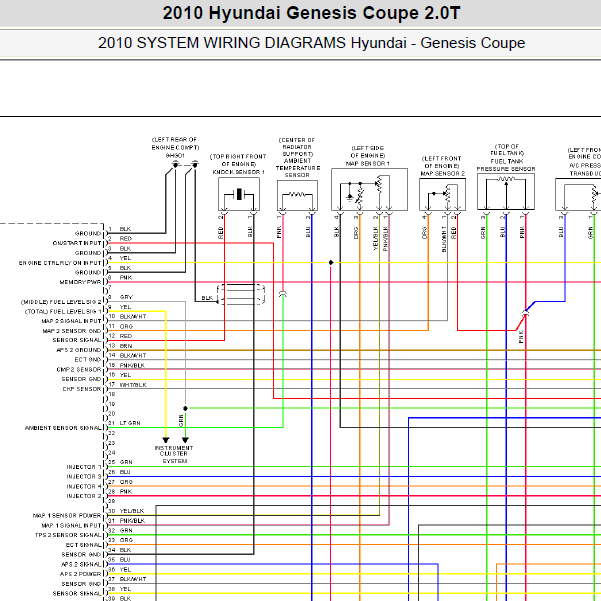Click the 'INJECTOR 4' pin label

pyautogui.click(x=84, y=486)
